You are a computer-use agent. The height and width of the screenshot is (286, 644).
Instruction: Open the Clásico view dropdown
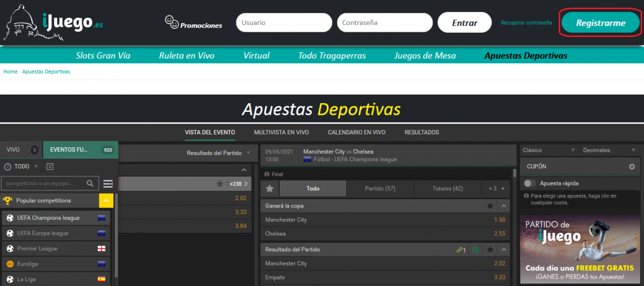click(x=548, y=151)
